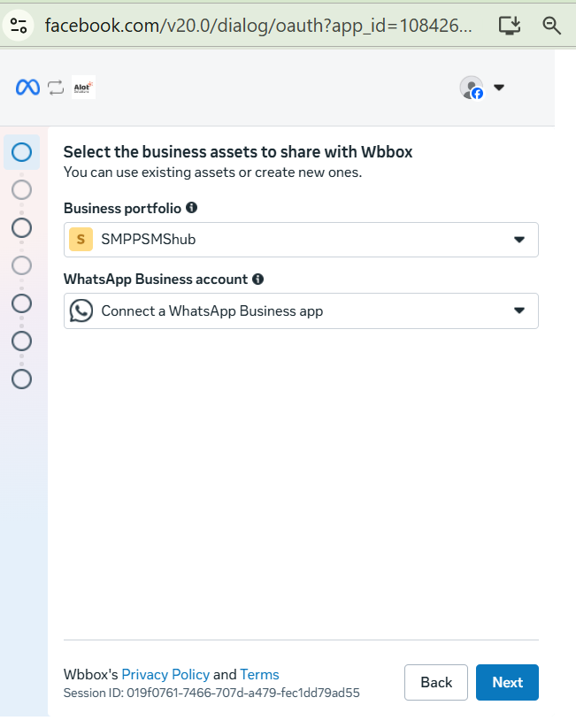Click the Back button
Image resolution: width=576 pixels, height=728 pixels.
(436, 682)
